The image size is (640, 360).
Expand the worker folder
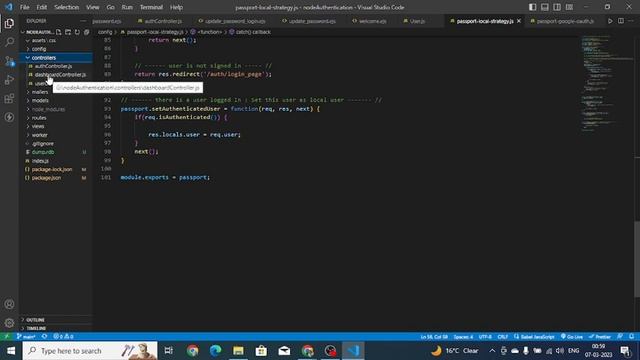tap(40, 135)
